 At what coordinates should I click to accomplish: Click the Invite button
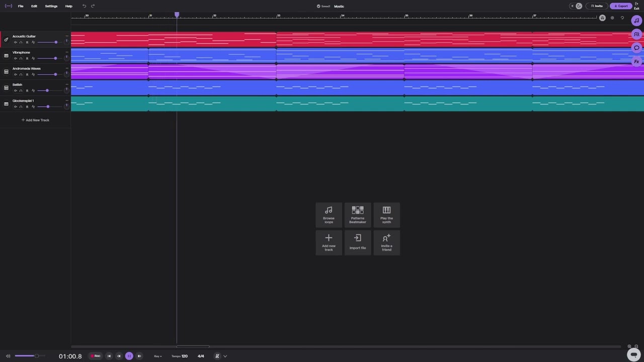coord(597,6)
